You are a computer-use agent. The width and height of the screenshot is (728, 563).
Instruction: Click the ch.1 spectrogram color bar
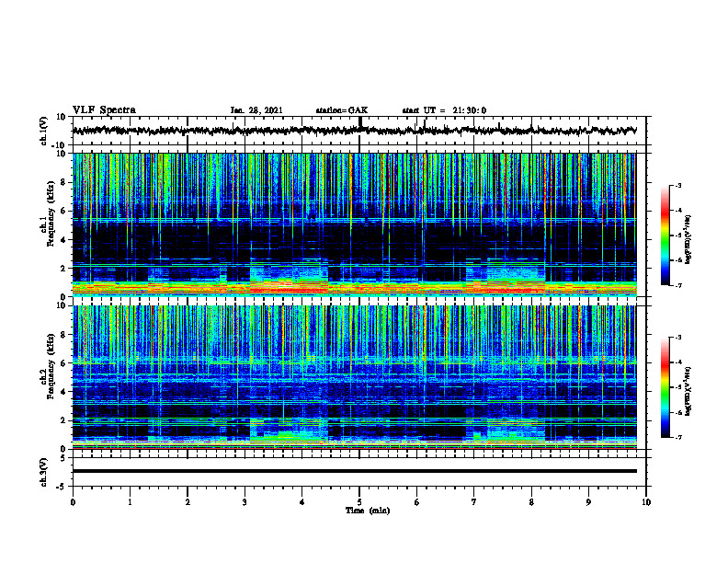(x=665, y=236)
